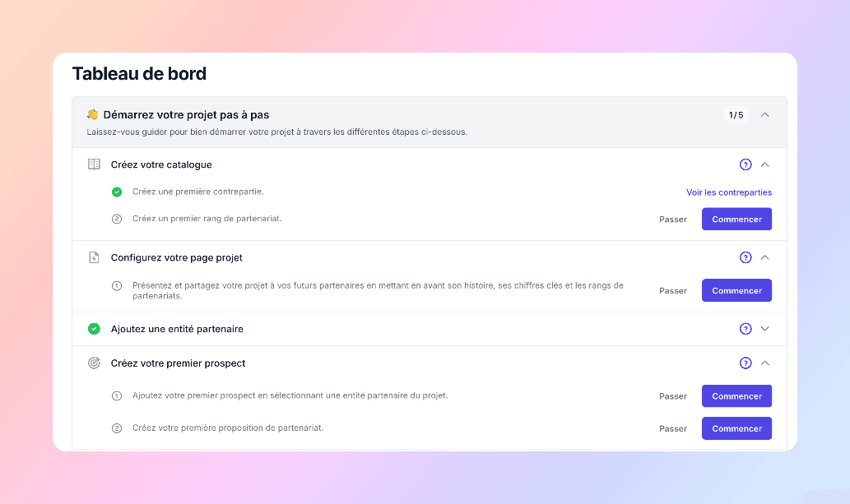Click the catalogue book icon
The width and height of the screenshot is (850, 504).
tap(95, 164)
